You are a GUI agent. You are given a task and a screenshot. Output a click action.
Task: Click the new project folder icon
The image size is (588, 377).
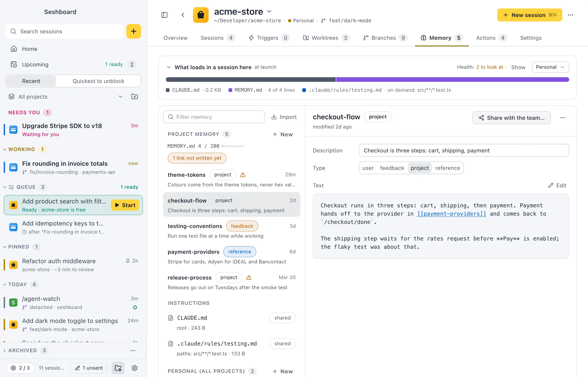[x=135, y=97]
